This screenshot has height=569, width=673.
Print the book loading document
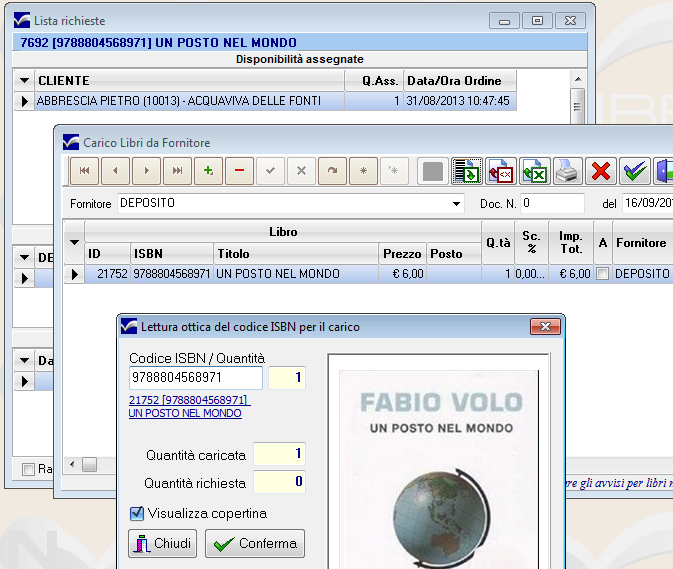[567, 171]
